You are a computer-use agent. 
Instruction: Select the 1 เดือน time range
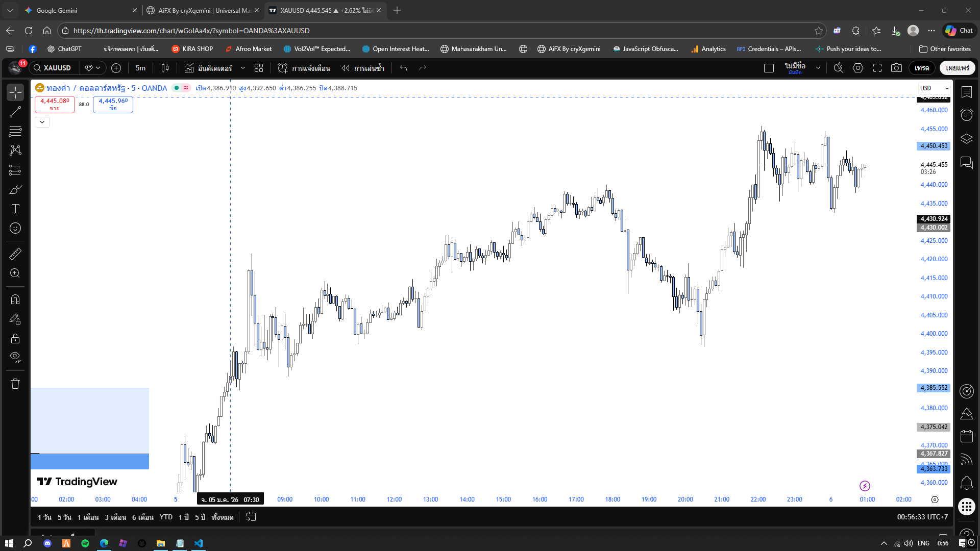pos(88,517)
